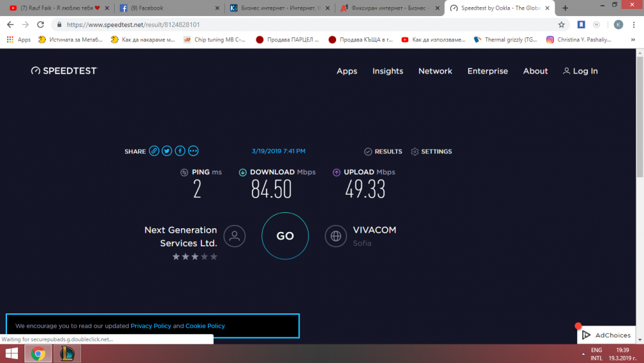Bookmark this page with the star icon
Screen dimensions: 644x363
click(562, 25)
